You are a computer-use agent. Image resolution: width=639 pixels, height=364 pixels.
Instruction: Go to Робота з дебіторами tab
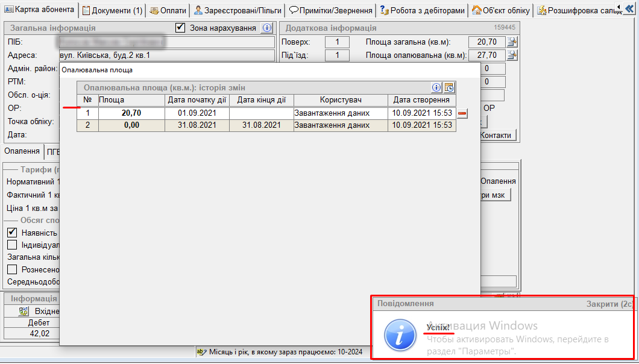click(x=422, y=10)
